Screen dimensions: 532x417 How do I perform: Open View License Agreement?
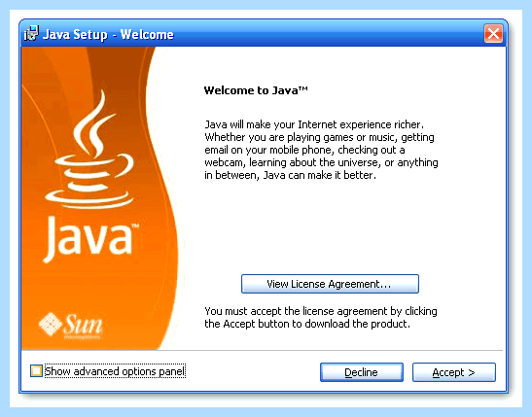[x=330, y=284]
